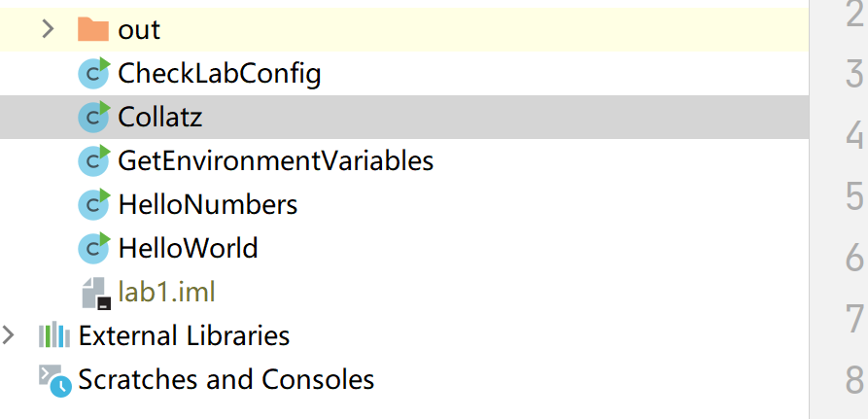Screen dimensions: 868x419
Task: Click the External Libraries bar-chart icon
Action: (x=54, y=336)
